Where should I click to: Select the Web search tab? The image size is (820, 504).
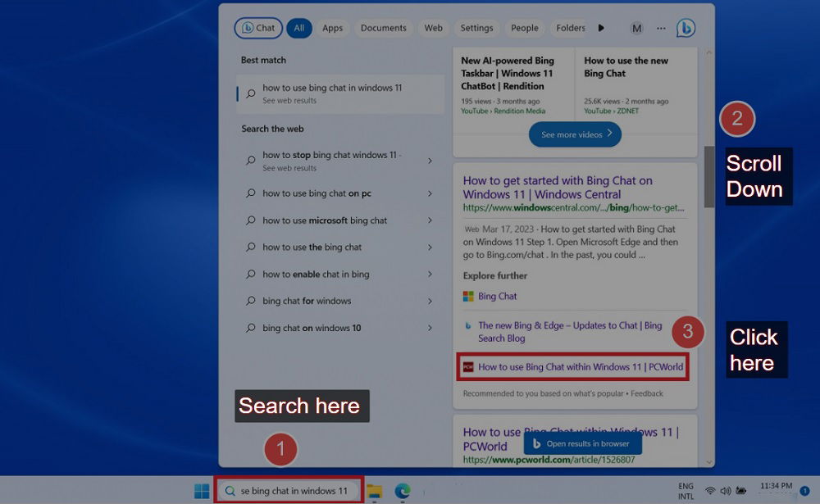(x=433, y=27)
